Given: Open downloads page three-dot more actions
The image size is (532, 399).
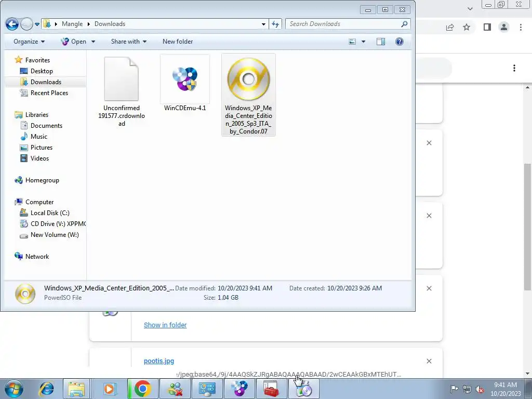Looking at the screenshot, I should (x=514, y=68).
